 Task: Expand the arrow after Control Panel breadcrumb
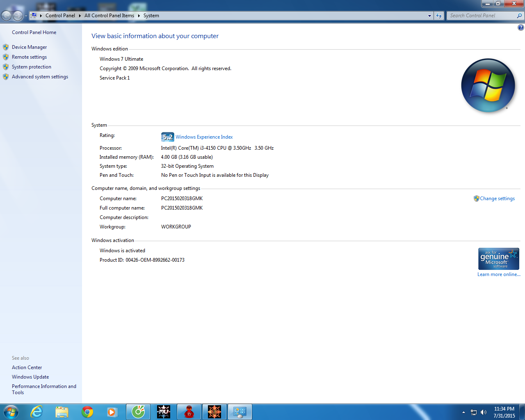click(80, 16)
